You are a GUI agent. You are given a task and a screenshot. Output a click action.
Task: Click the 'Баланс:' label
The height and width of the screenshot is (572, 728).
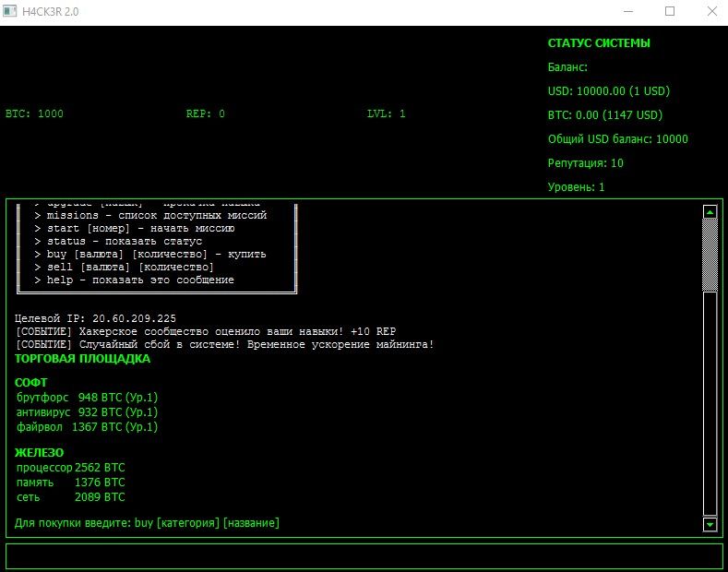coord(567,67)
